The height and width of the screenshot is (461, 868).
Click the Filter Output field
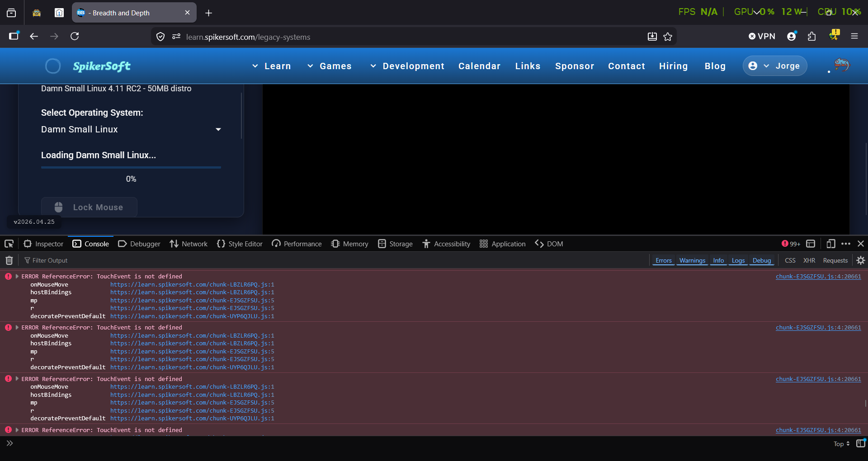tap(335, 260)
